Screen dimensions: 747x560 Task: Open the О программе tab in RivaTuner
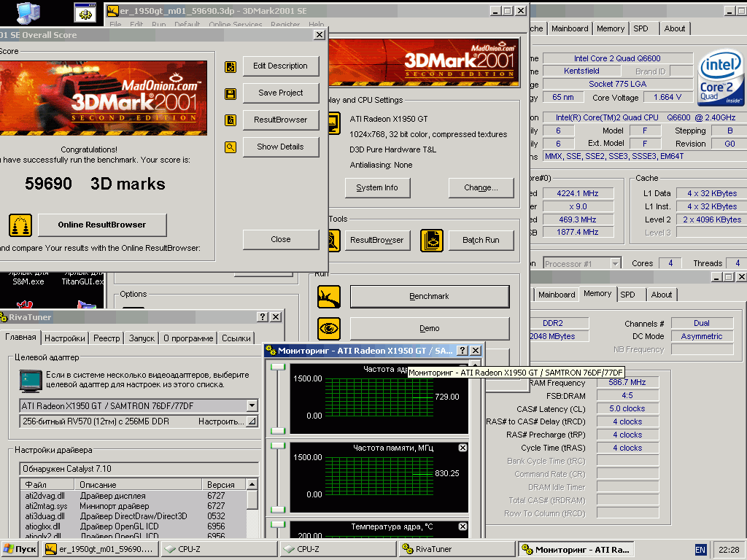coord(188,338)
